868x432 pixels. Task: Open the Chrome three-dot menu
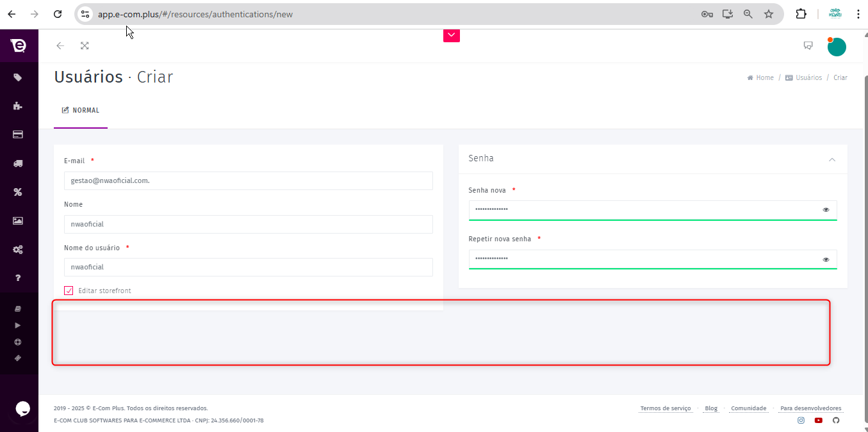(858, 14)
